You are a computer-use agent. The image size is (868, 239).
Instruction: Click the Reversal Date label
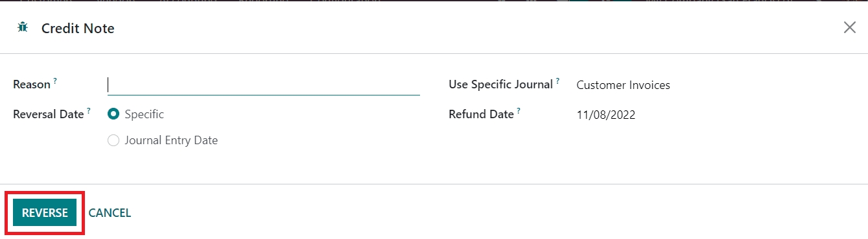(49, 114)
